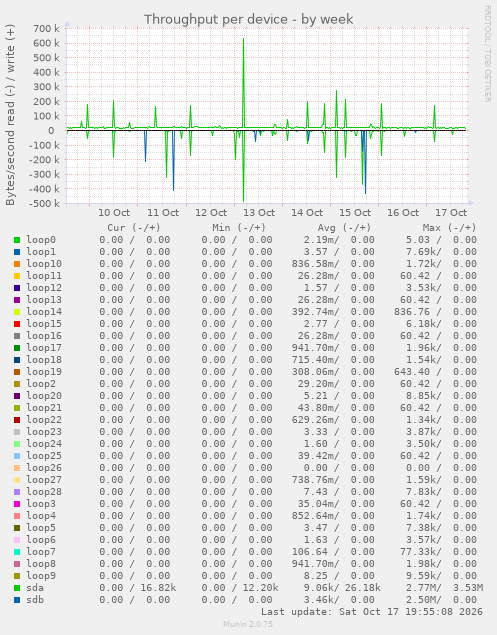
Task: Click the 'loop24' legend label
Action: point(44,444)
